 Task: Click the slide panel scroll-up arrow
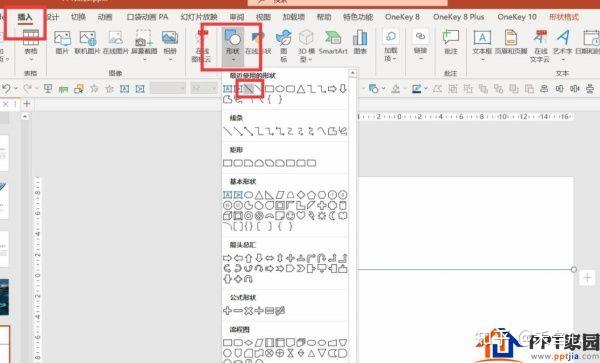point(25,116)
